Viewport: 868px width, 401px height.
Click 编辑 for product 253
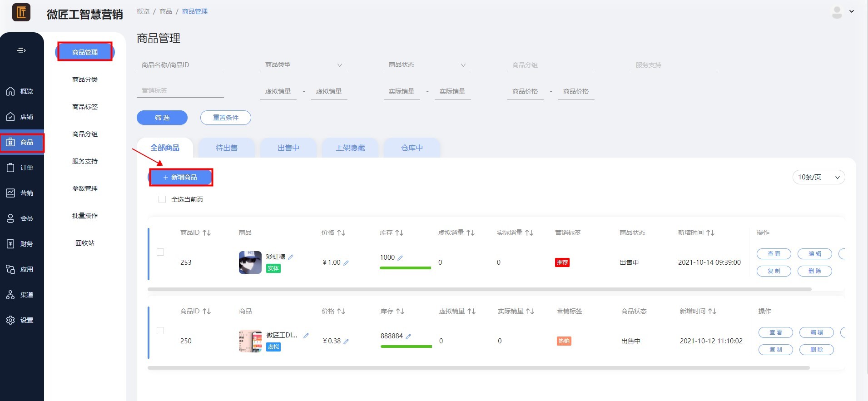click(x=815, y=254)
